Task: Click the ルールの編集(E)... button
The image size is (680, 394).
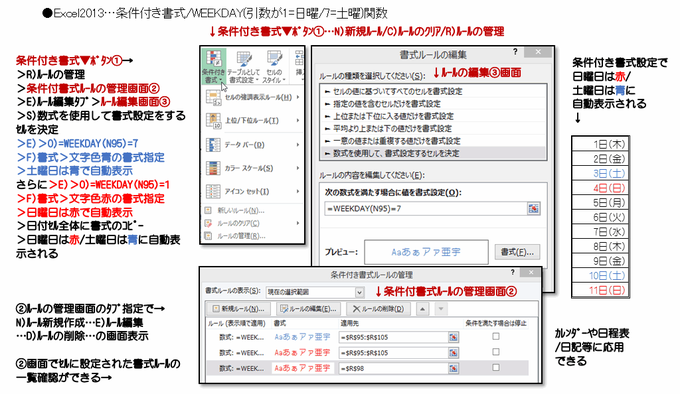Action: 308,309
